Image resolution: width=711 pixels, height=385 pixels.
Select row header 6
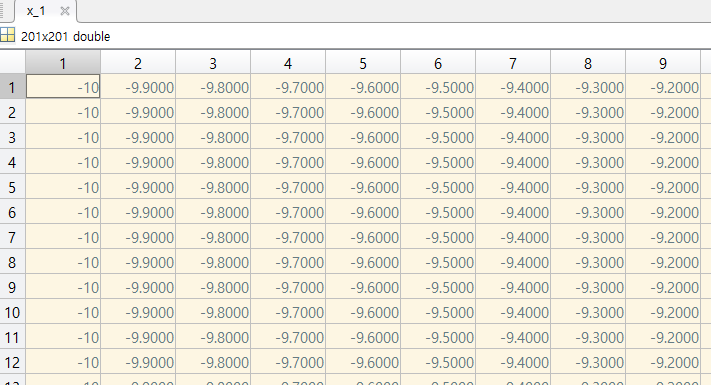pos(13,211)
